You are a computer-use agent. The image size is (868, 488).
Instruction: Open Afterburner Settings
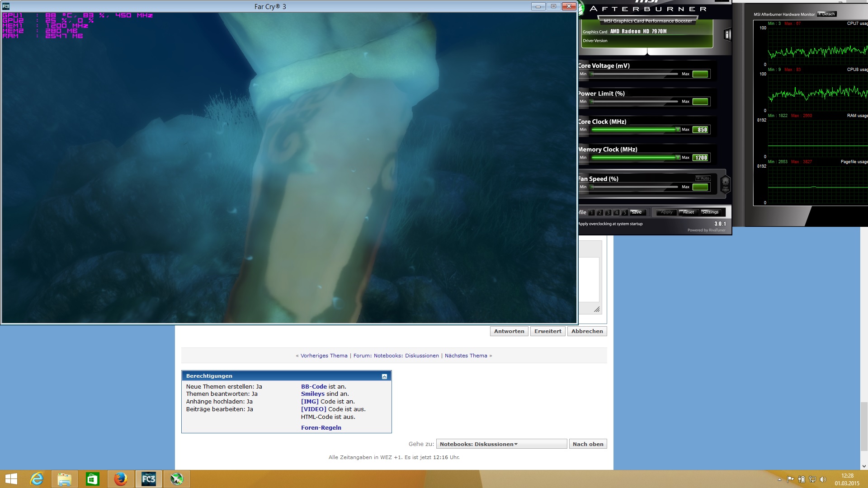point(710,212)
